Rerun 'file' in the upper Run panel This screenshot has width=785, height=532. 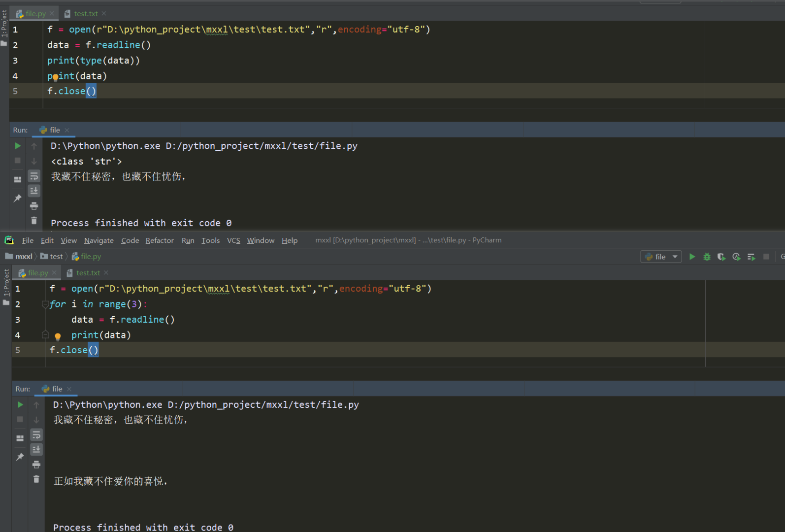pos(18,146)
